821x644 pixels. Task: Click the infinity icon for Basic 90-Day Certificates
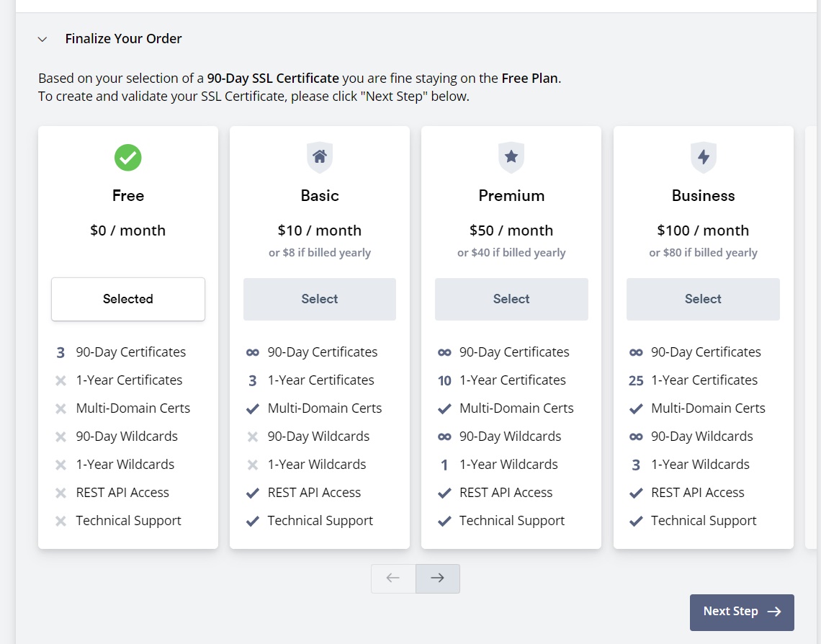pos(253,352)
